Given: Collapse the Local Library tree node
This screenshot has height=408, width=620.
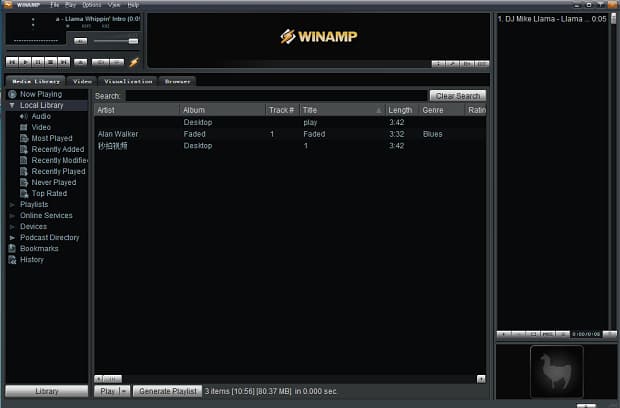Looking at the screenshot, I should pyautogui.click(x=12, y=105).
